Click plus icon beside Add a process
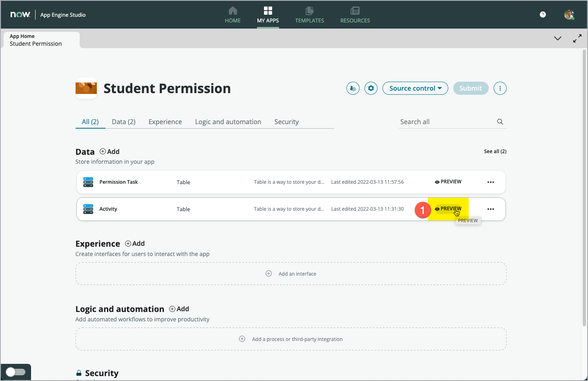 tap(242, 339)
